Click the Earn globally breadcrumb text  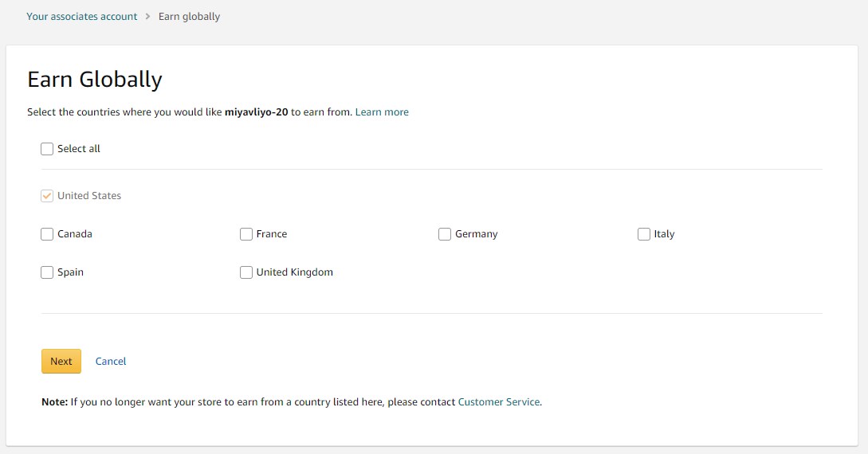[x=190, y=17]
